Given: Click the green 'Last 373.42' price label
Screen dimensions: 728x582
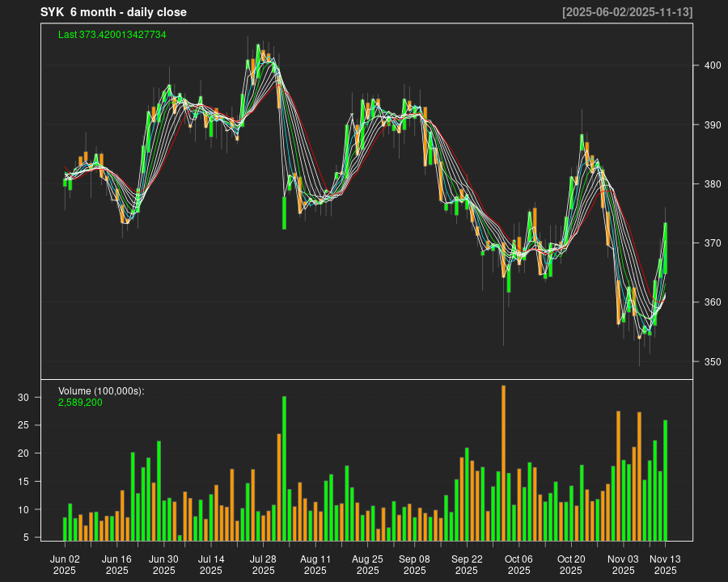Looking at the screenshot, I should [112, 35].
